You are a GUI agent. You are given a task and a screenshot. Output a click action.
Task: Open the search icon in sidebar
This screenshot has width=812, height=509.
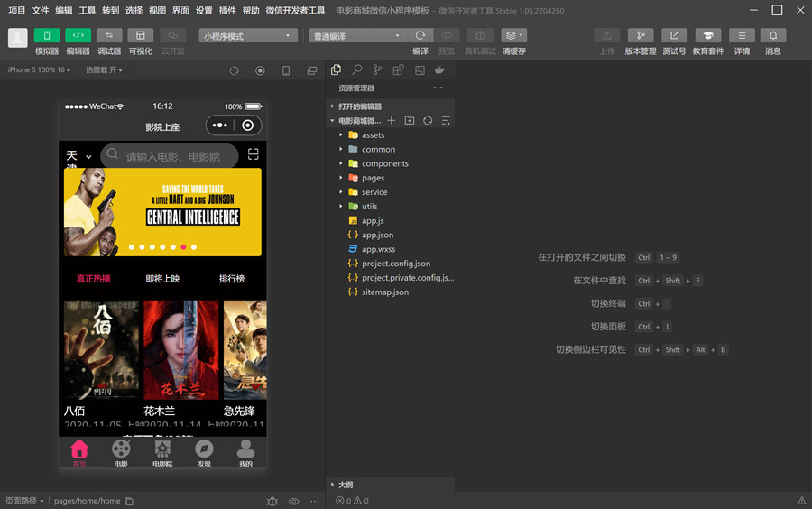(356, 69)
